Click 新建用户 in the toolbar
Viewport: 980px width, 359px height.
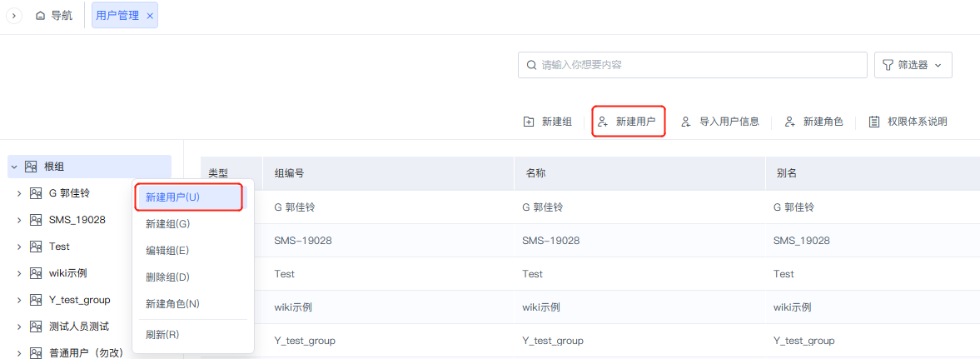pyautogui.click(x=628, y=122)
